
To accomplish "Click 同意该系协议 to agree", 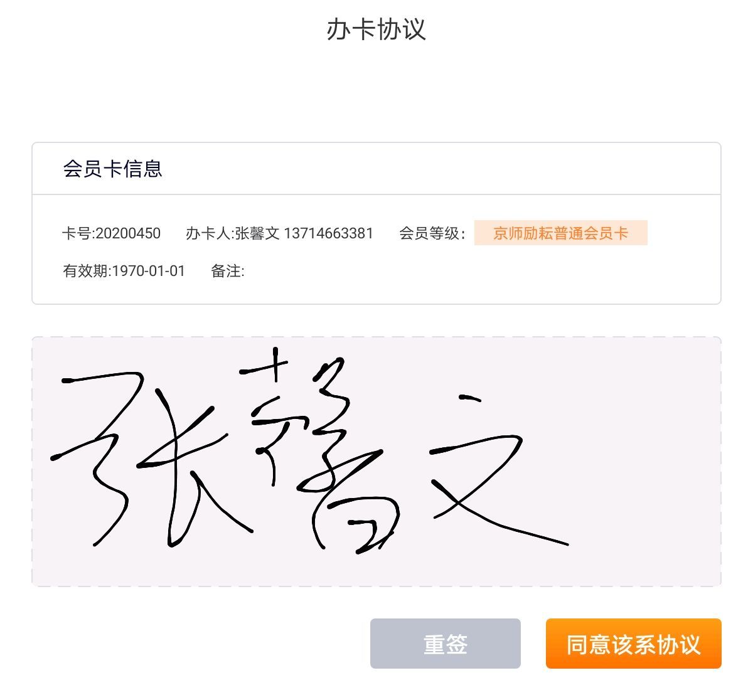I will click(x=633, y=644).
